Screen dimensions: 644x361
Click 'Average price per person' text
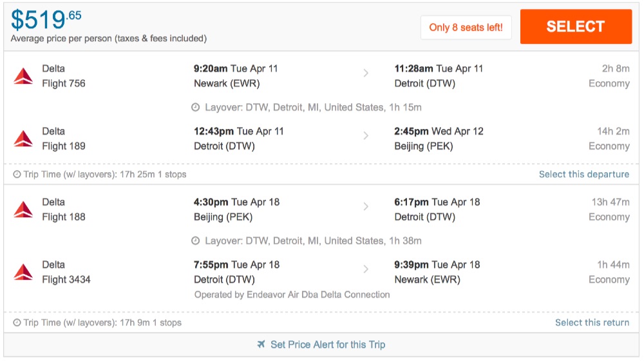(108, 38)
